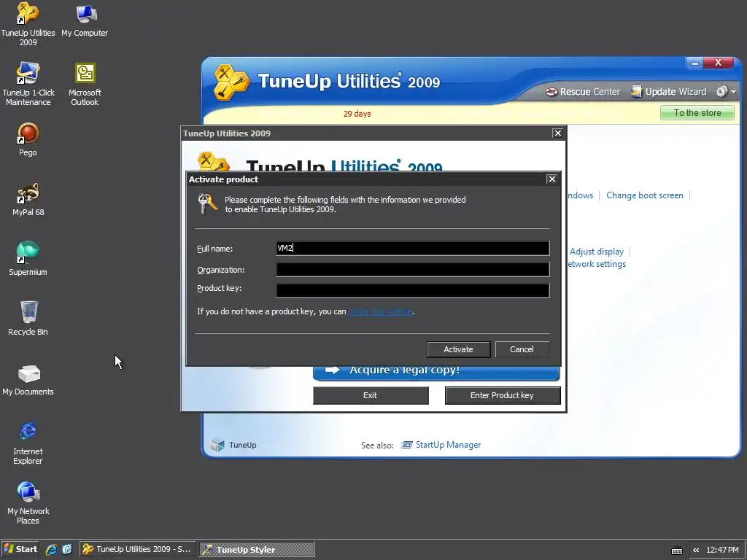Screen dimensions: 747x560
Task: Open My Network Places icon
Action: point(28,502)
